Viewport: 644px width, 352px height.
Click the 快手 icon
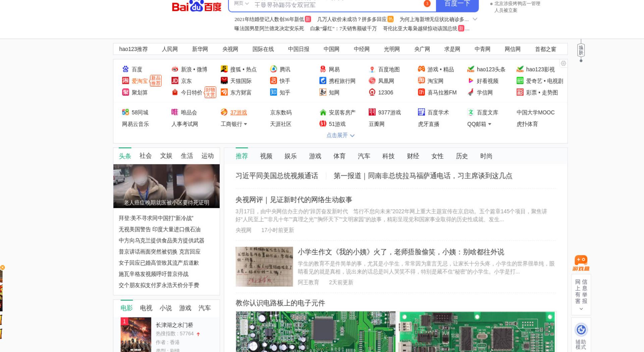[273, 80]
